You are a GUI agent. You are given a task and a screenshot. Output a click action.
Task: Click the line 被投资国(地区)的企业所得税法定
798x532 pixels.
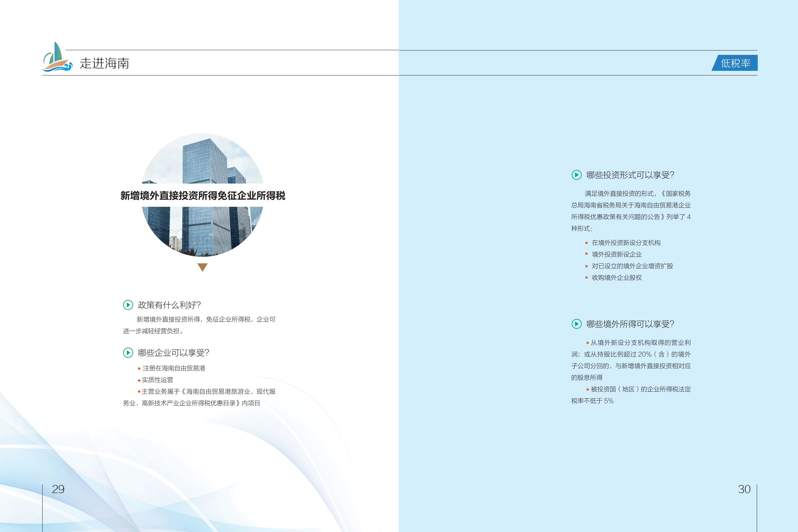[641, 389]
